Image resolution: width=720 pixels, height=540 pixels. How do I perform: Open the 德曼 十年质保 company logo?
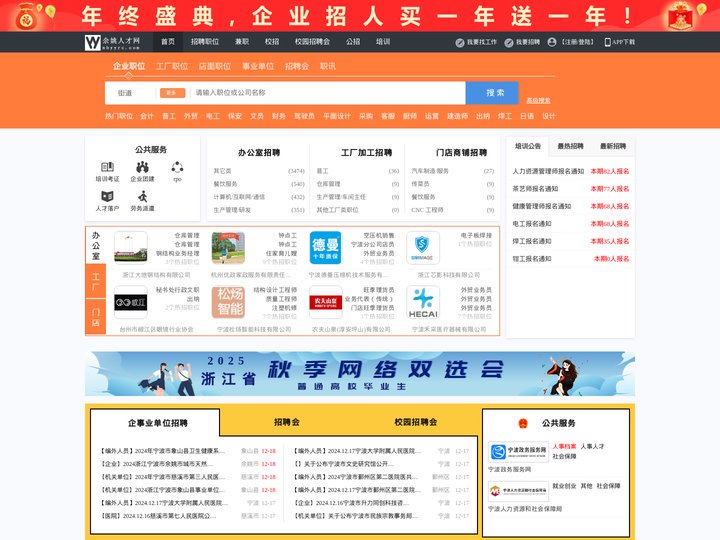click(x=326, y=248)
